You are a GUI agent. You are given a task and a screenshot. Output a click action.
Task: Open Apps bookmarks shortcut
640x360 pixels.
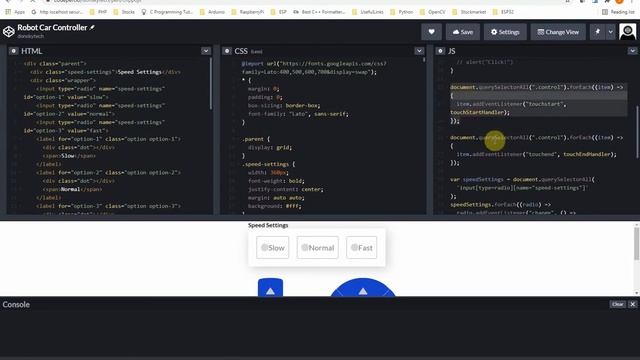[x=16, y=12]
